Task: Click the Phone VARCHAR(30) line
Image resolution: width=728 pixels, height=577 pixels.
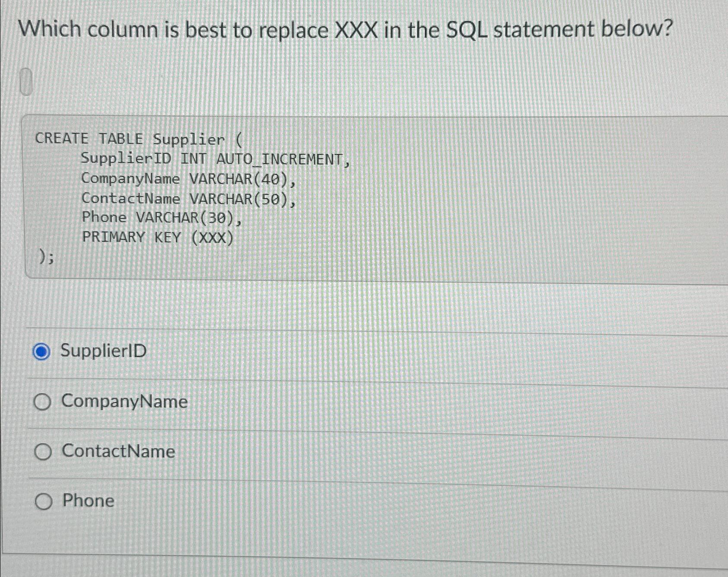Action: coord(161,218)
